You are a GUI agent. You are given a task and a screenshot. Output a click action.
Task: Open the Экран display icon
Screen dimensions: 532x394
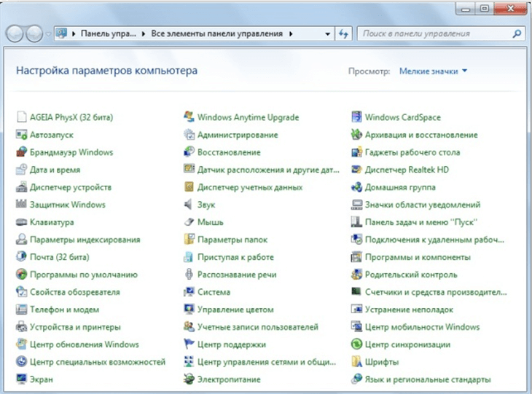coord(21,379)
